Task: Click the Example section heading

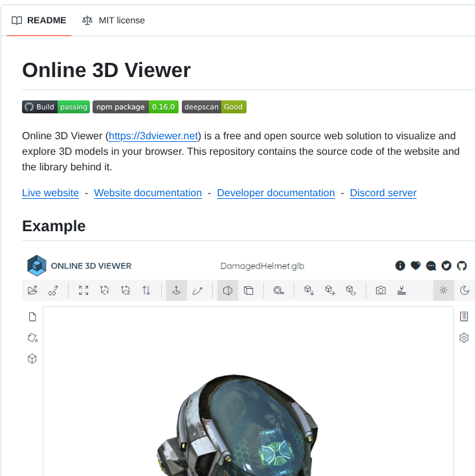Action: pyautogui.click(x=54, y=226)
